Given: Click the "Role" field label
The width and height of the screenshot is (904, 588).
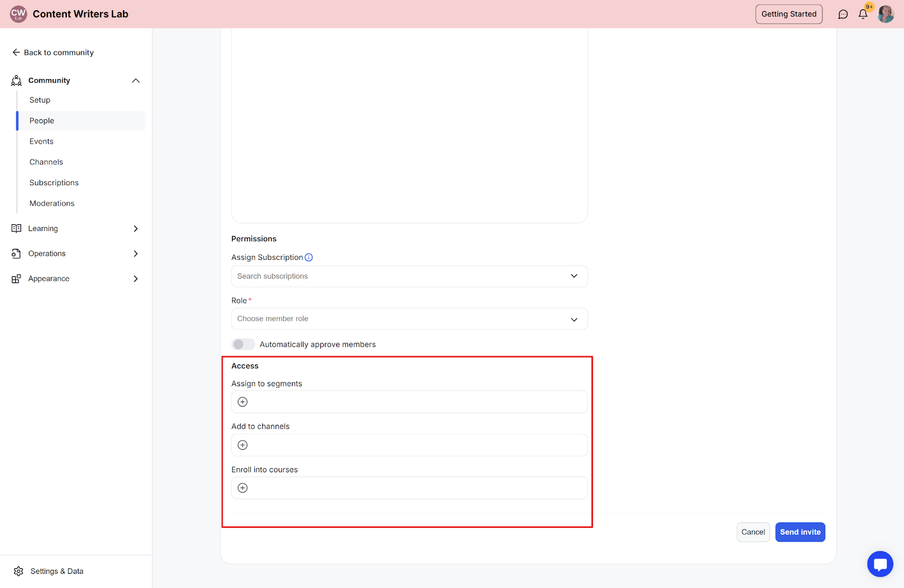Looking at the screenshot, I should [x=239, y=301].
